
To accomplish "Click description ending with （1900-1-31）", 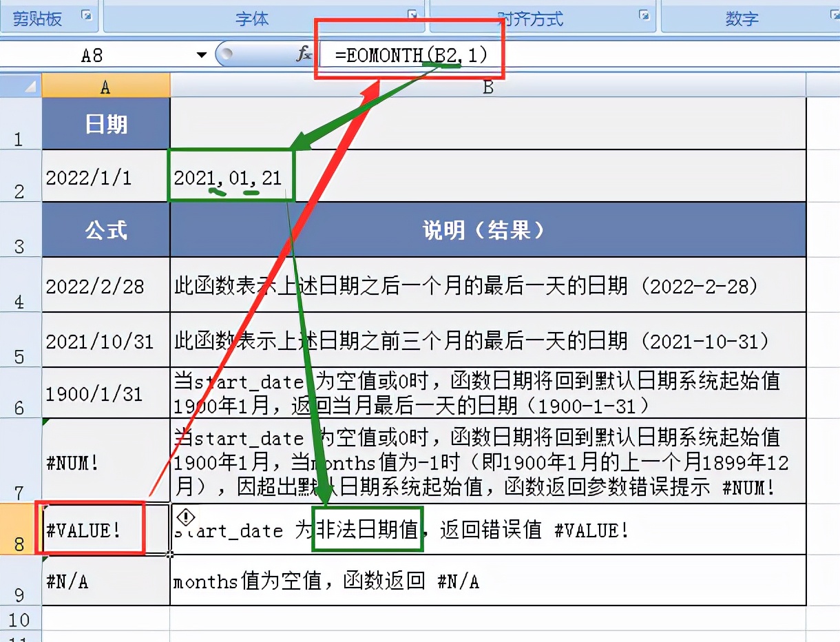I will (487, 393).
